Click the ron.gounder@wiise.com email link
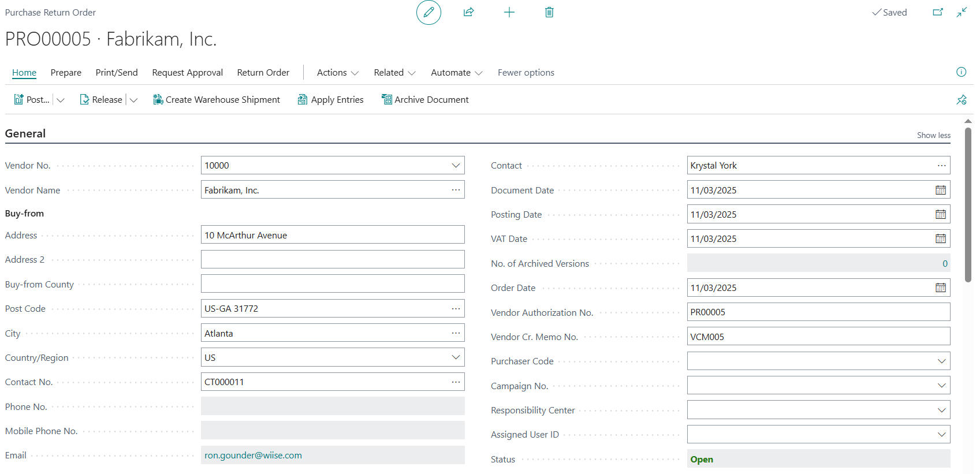Image resolution: width=980 pixels, height=474 pixels. 253,455
